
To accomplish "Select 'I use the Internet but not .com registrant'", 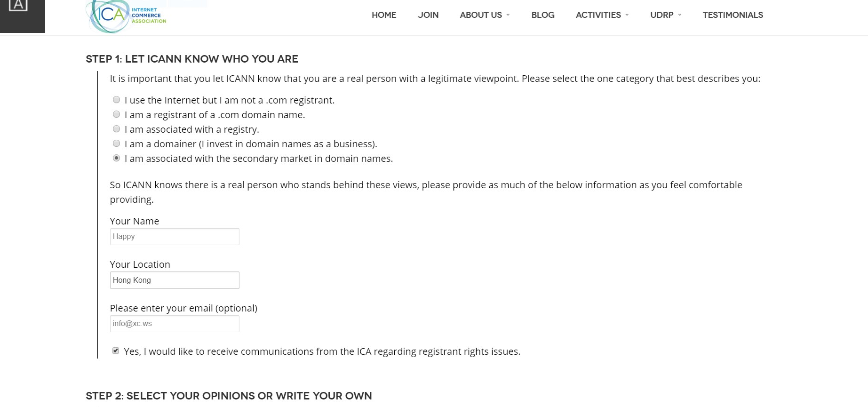I will 116,100.
